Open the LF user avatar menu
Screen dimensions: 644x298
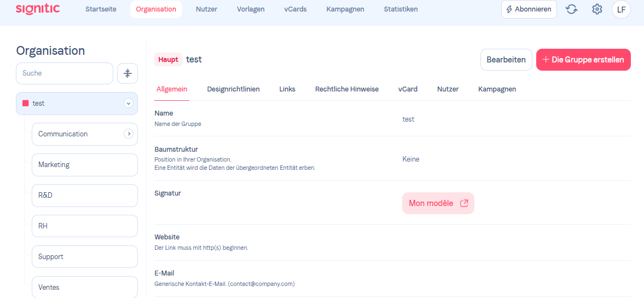pyautogui.click(x=621, y=9)
